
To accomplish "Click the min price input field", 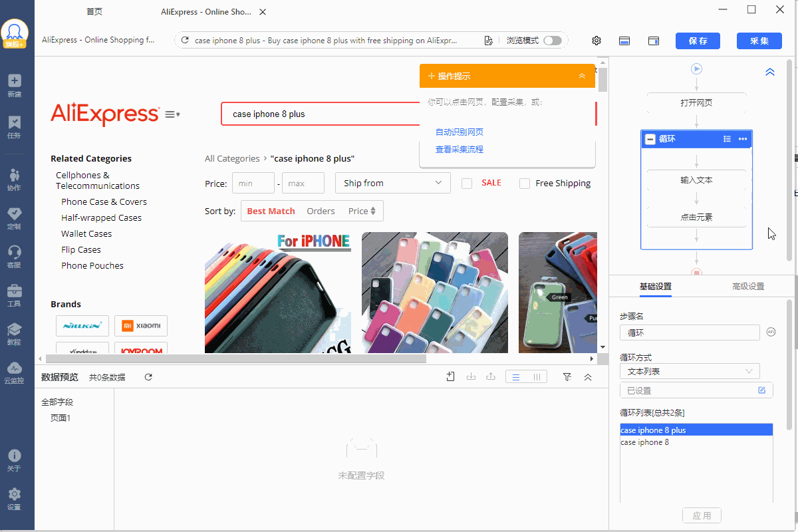I will pos(253,183).
